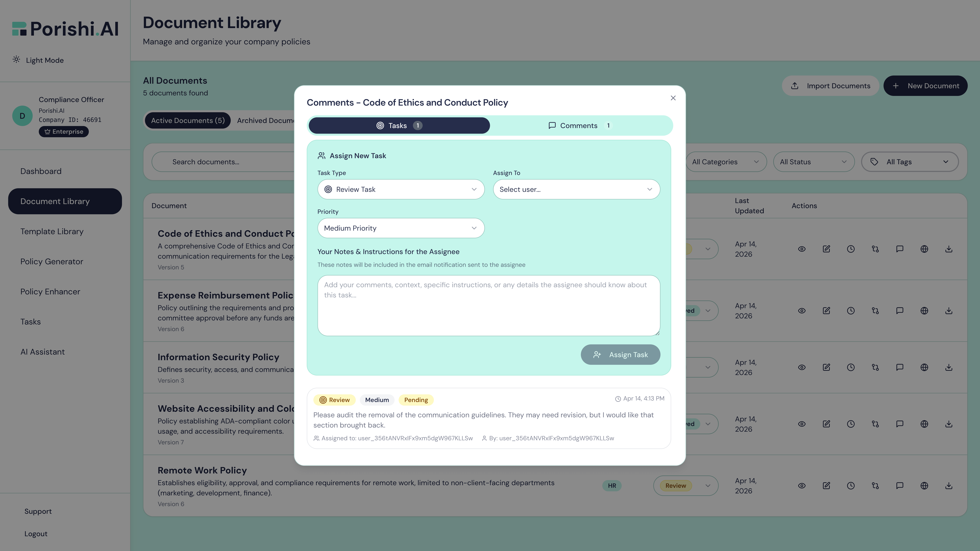
Task: Select the globe translation icon for Remote Work Policy
Action: [924, 486]
